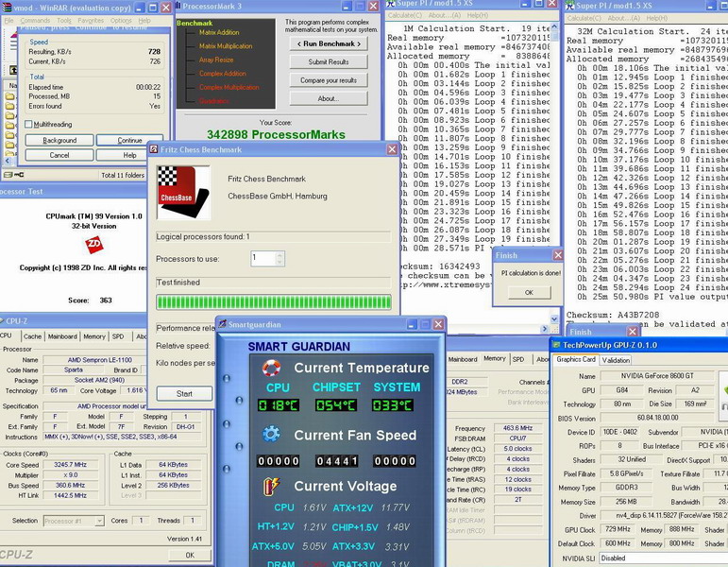The image size is (728, 567).
Task: Click the Core Speed 3245.7 MHz value
Action: click(71, 464)
